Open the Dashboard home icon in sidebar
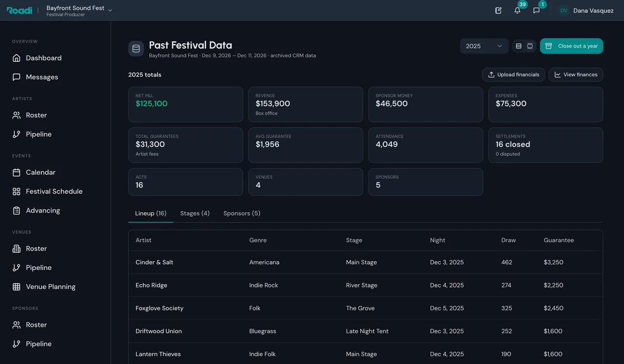Screen dimensions: 624x364 click(x=17, y=58)
